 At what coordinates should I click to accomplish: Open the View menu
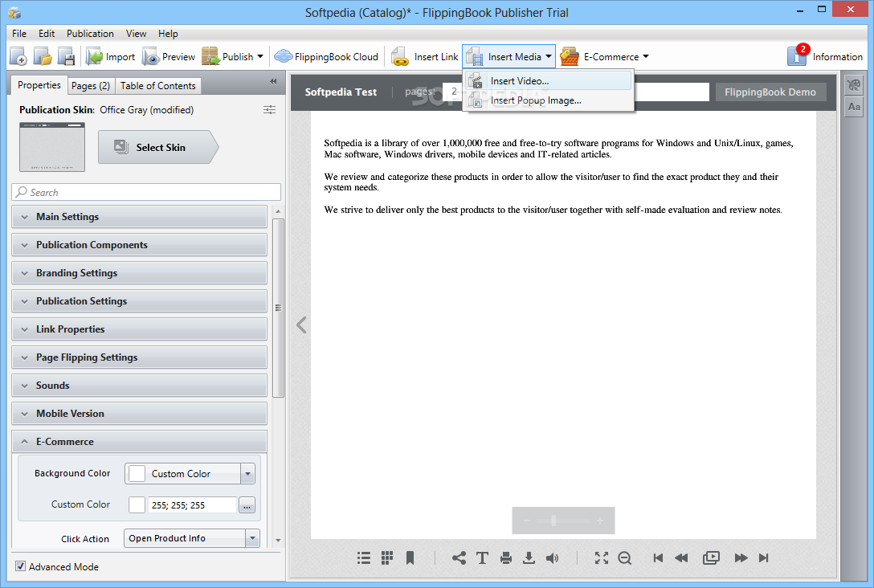136,34
